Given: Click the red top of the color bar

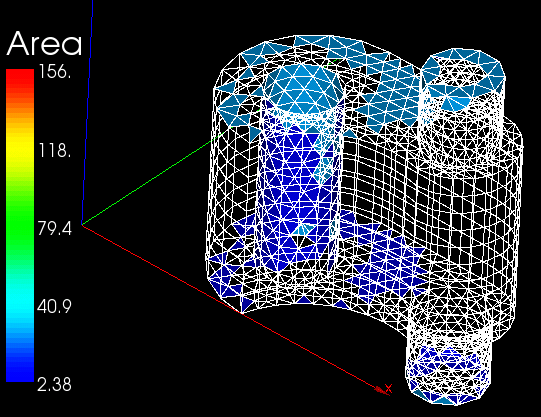Looking at the screenshot, I should coord(20,78).
